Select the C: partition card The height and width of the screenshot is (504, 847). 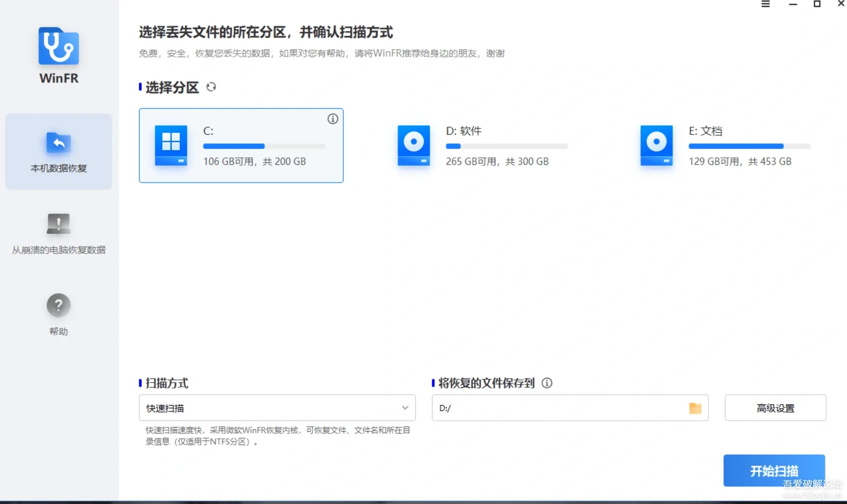pos(241,146)
